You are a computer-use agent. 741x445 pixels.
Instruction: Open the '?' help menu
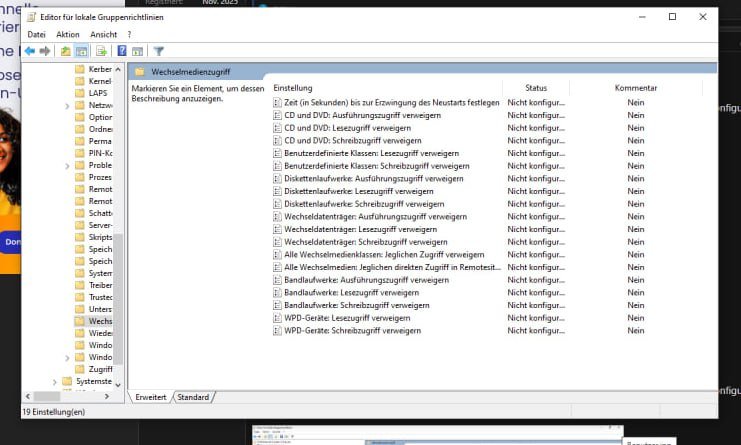pyautogui.click(x=129, y=34)
